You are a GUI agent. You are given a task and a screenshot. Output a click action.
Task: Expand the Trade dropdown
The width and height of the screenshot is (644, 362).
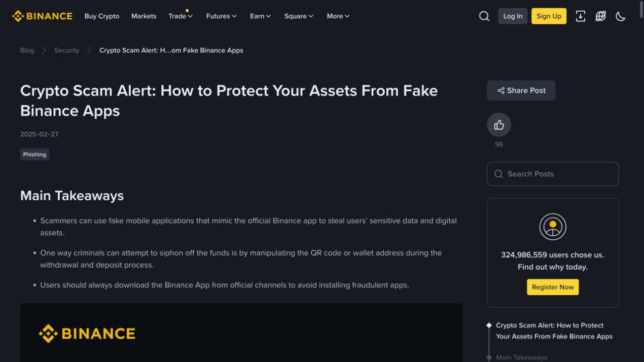click(x=181, y=16)
